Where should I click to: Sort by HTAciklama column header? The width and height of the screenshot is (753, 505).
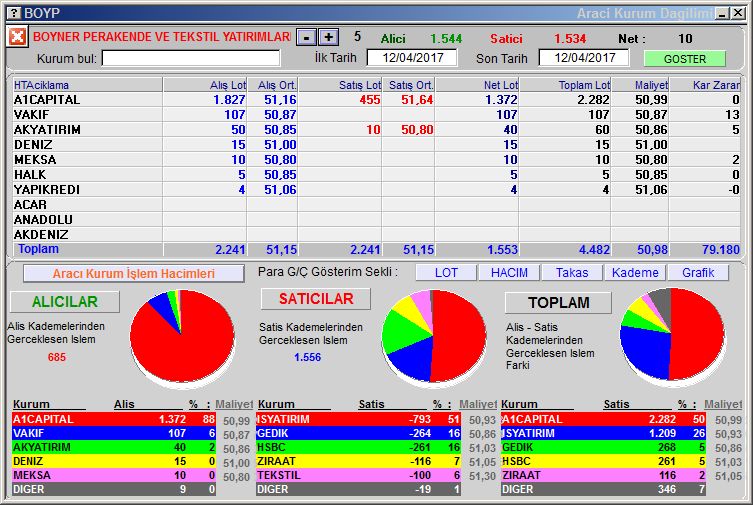pos(88,85)
